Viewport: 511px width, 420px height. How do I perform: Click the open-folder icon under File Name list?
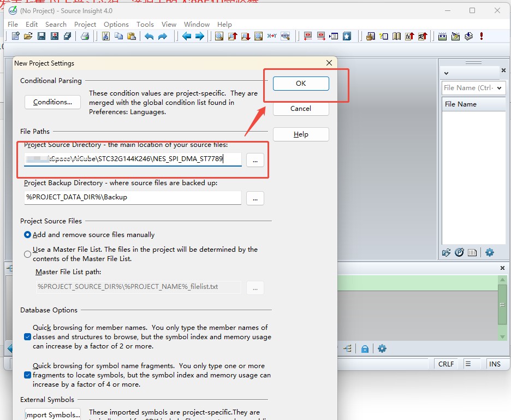point(447,252)
